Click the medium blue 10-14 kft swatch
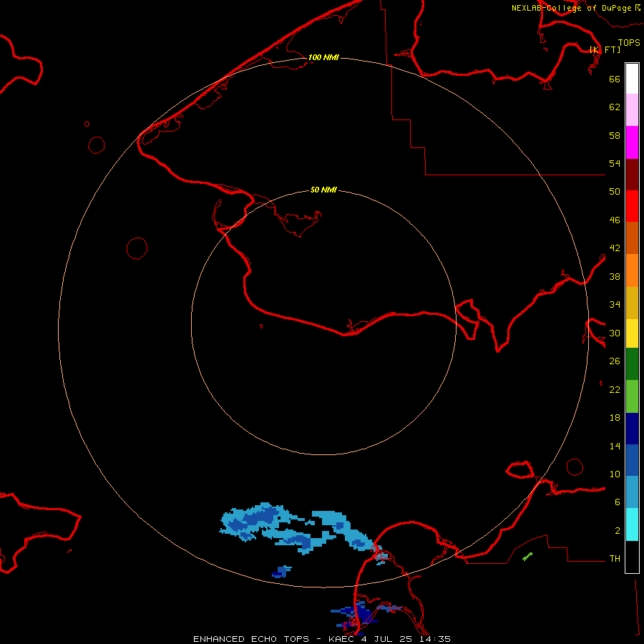This screenshot has width=644, height=644. tap(632, 460)
